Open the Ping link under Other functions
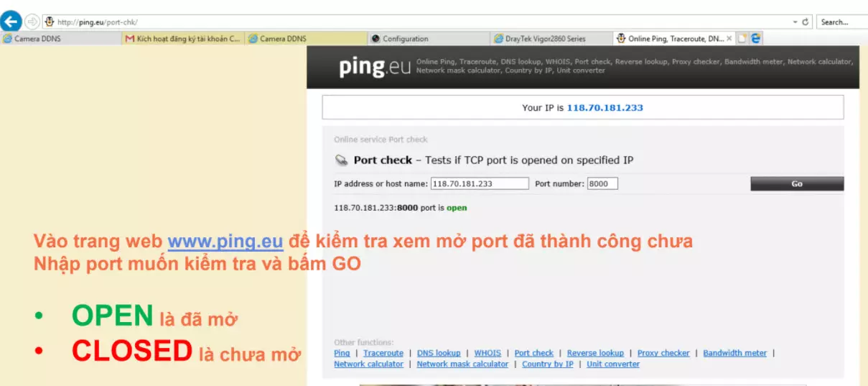Viewport: 868px width, 386px height. tap(342, 353)
